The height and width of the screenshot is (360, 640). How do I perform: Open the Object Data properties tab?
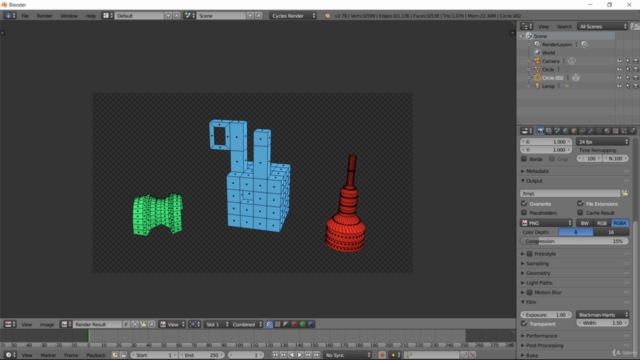click(x=599, y=131)
